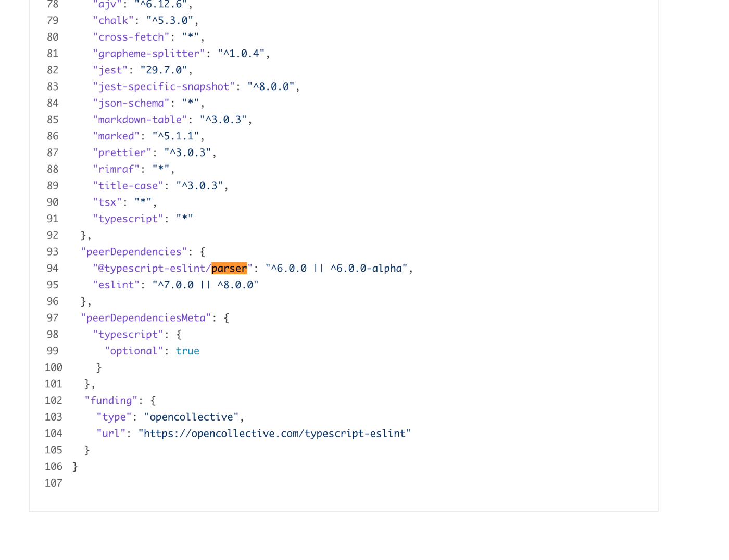Click the "title-case" dependency name
The height and width of the screenshot is (560, 729).
point(128,186)
